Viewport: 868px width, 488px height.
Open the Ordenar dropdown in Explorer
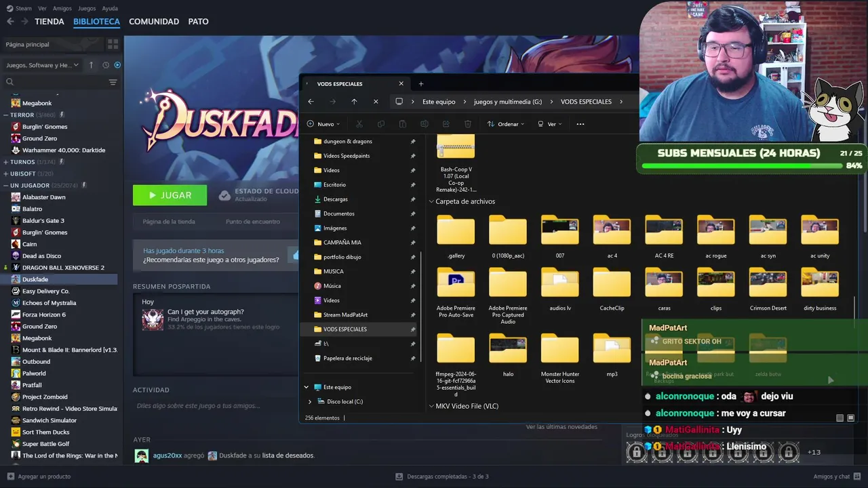(506, 124)
